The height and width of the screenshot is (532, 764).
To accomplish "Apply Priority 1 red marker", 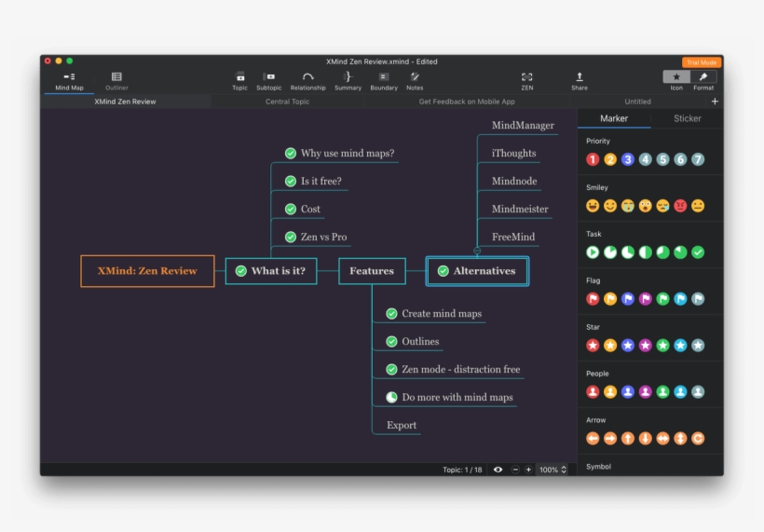I will point(593,159).
